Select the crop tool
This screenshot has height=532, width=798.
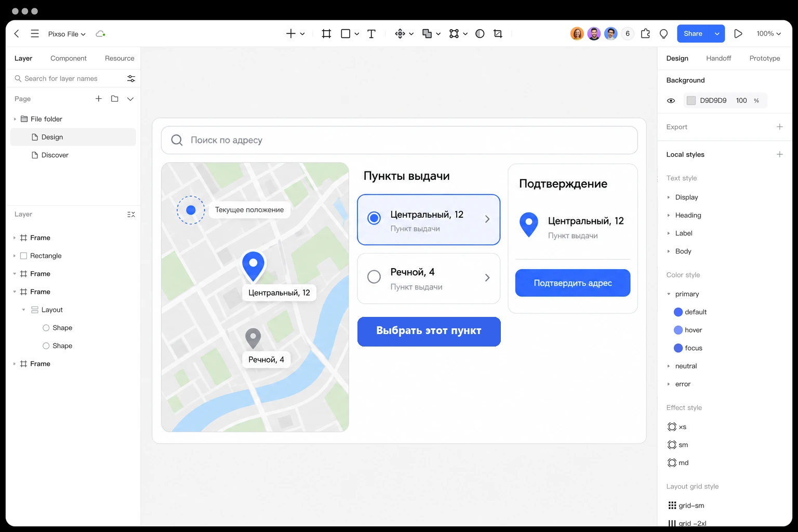[x=498, y=34]
